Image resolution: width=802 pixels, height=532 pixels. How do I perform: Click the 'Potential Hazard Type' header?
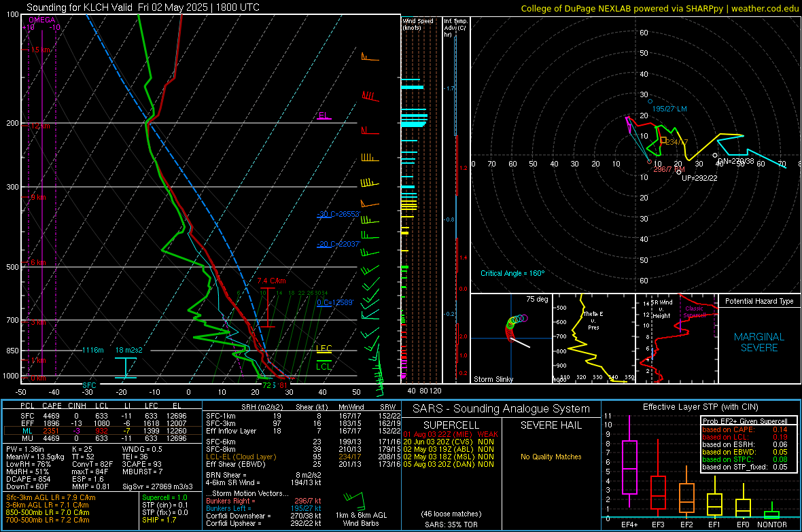759,301
